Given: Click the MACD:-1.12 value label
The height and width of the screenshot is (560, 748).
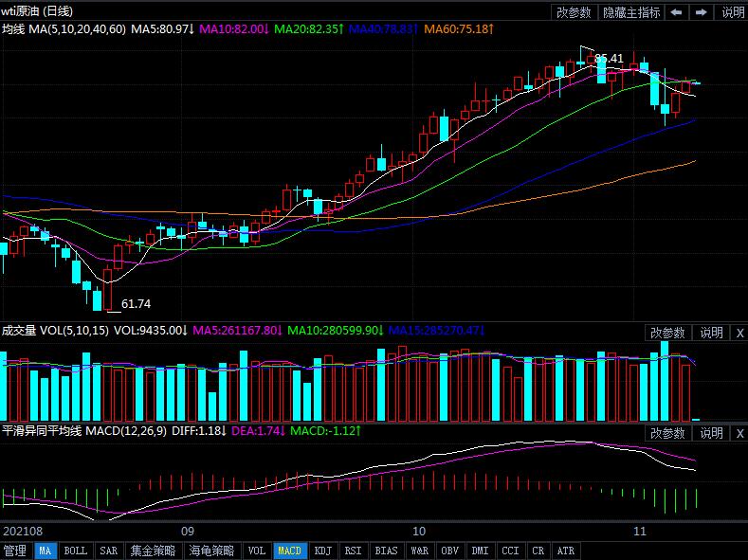Looking at the screenshot, I should point(326,431).
